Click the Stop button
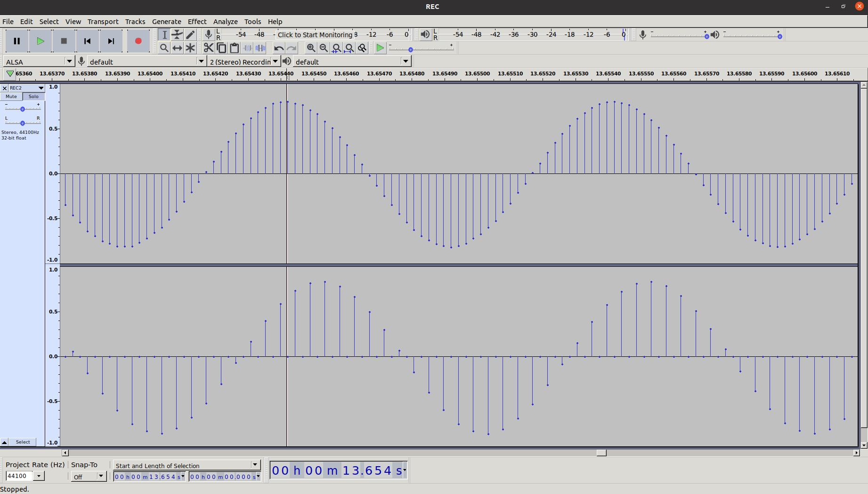The height and width of the screenshot is (494, 868). coord(64,41)
